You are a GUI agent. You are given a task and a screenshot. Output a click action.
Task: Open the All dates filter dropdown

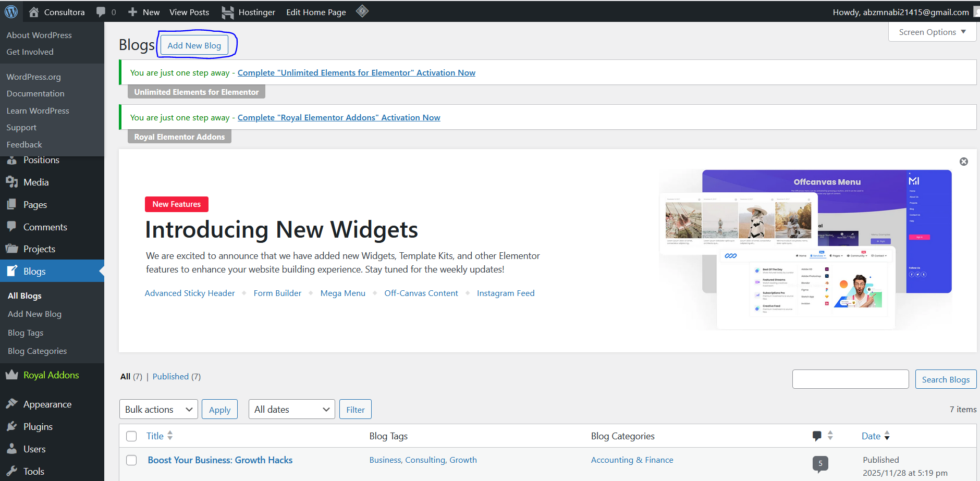(x=291, y=409)
